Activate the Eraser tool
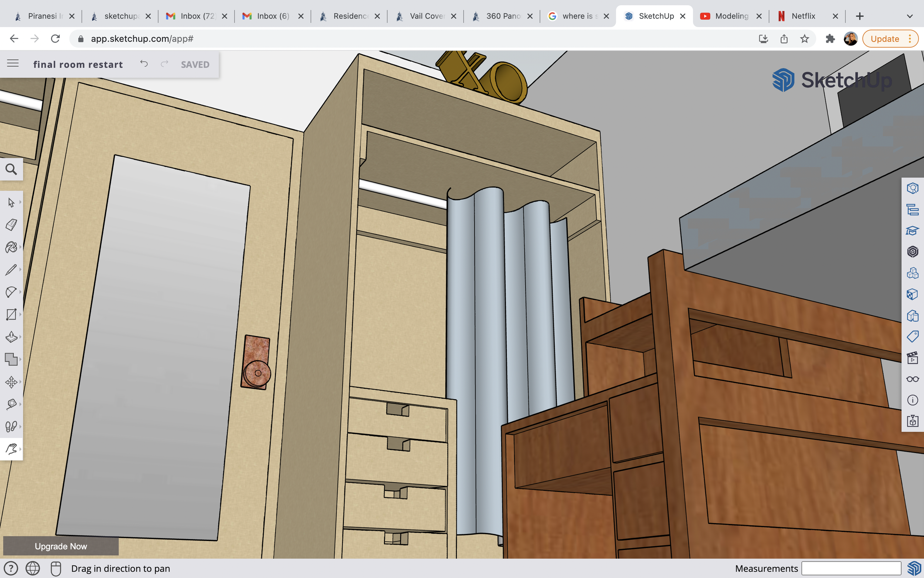This screenshot has width=924, height=578. pyautogui.click(x=11, y=225)
